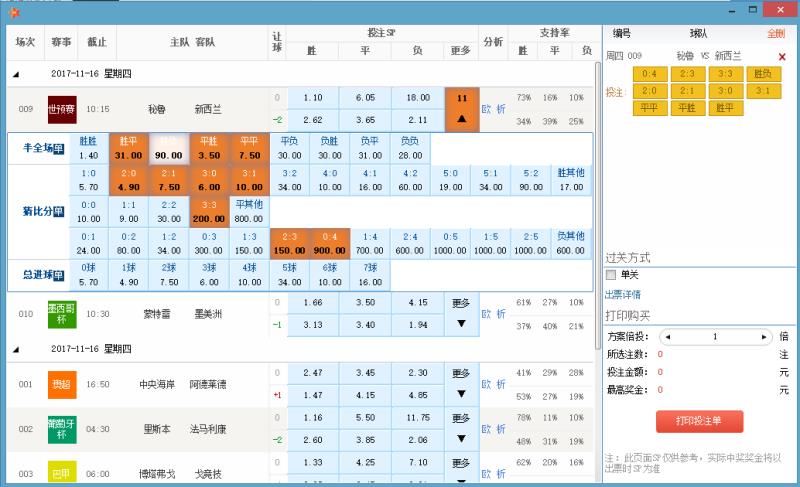Toggle score 3:3 at 200.00 odds
Image resolution: width=800 pixels, height=487 pixels.
pos(209,212)
